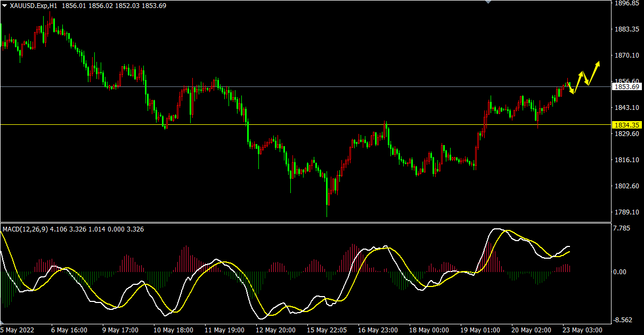Click the -8.562 MACD scale value
This screenshot has height=335, width=644.
623,320
